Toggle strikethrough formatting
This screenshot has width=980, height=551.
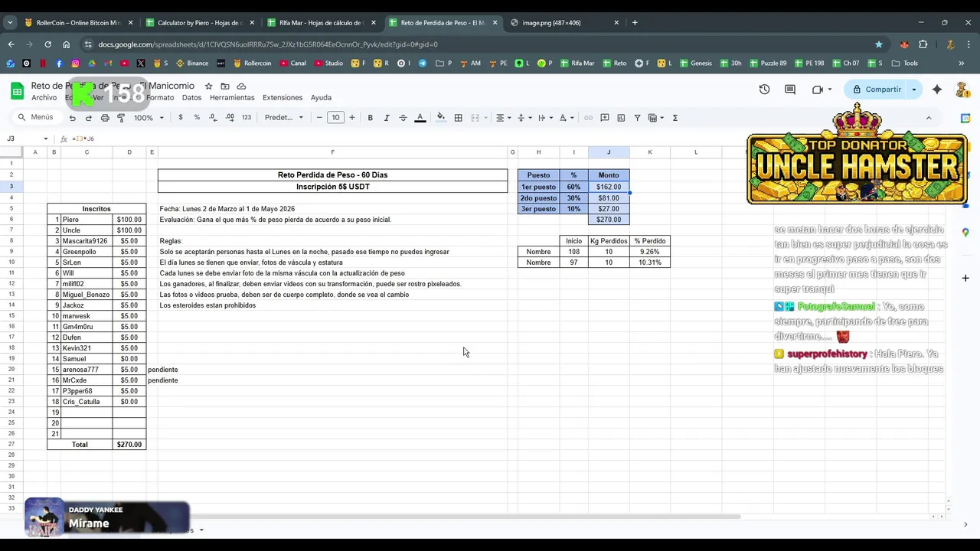coord(403,118)
